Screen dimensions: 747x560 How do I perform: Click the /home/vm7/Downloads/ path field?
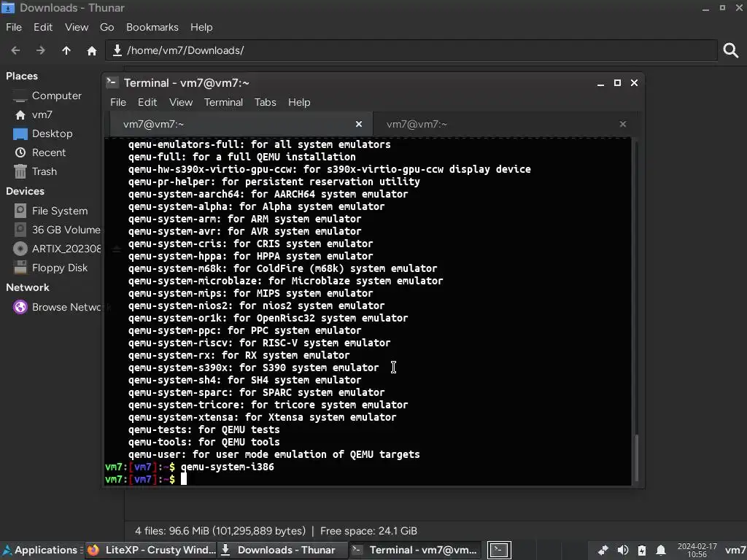411,50
